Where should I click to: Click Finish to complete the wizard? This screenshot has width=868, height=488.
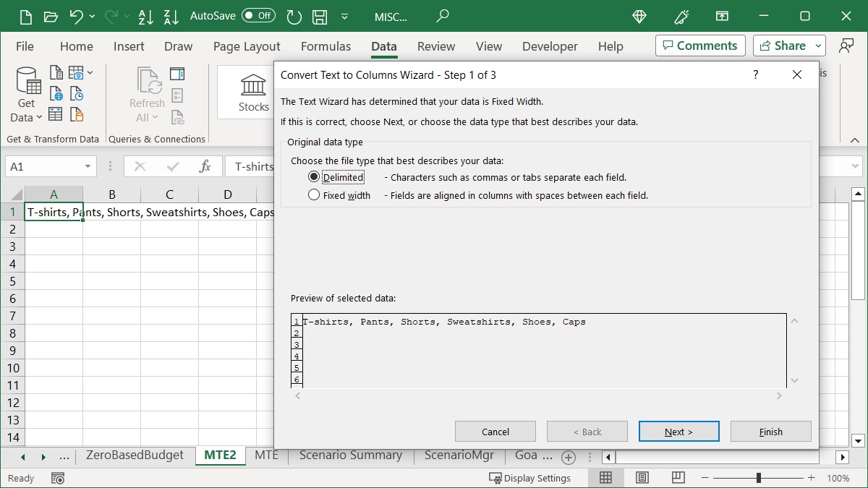pos(770,431)
